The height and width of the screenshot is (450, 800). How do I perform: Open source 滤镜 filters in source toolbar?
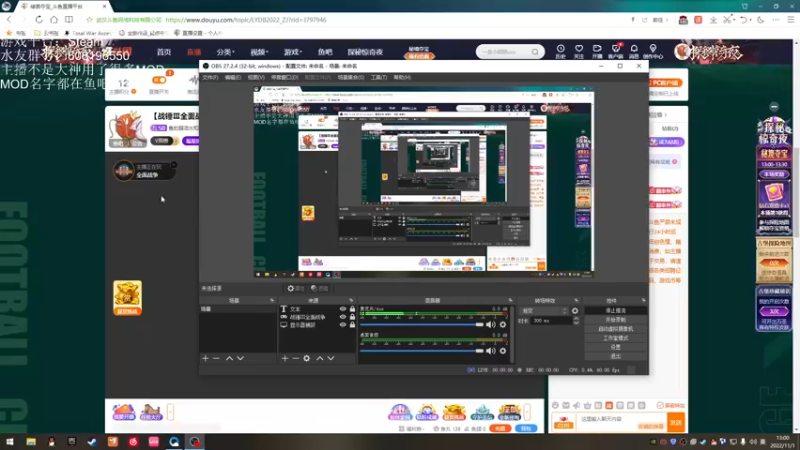319,288
